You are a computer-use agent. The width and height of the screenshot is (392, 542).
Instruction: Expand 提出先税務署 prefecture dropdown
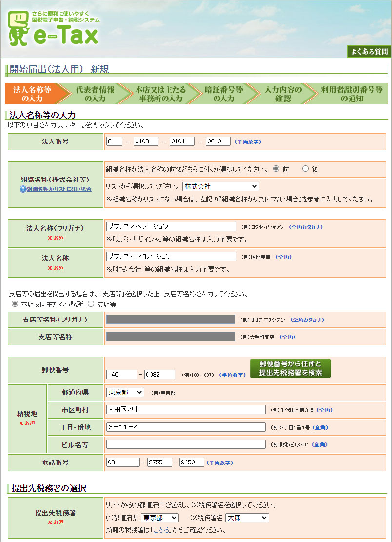pyautogui.click(x=160, y=518)
